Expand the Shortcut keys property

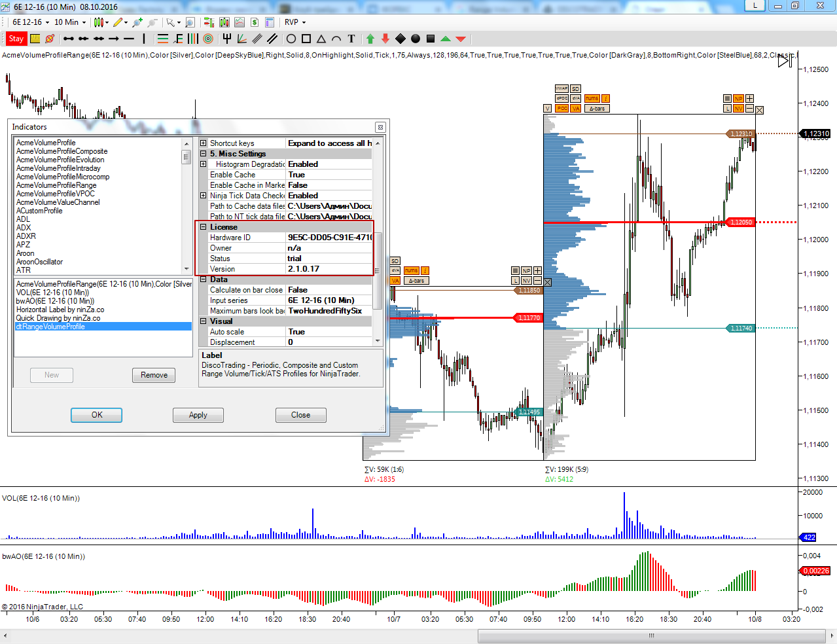pyautogui.click(x=204, y=143)
